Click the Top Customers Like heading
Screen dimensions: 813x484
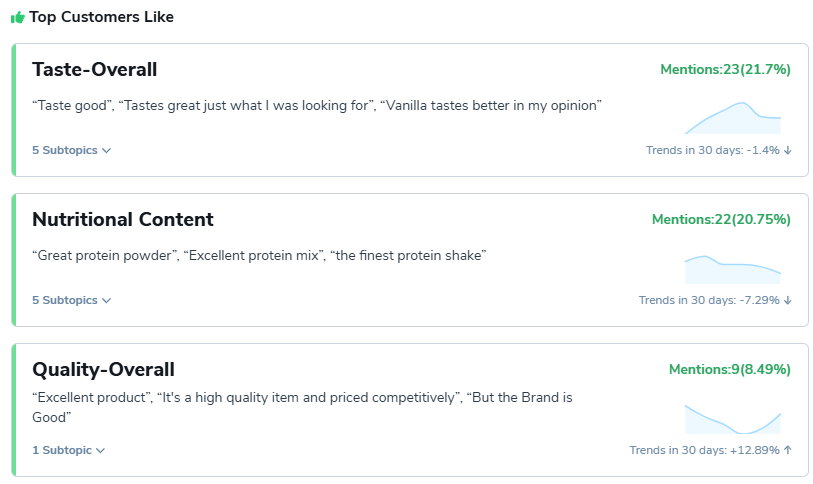click(101, 18)
